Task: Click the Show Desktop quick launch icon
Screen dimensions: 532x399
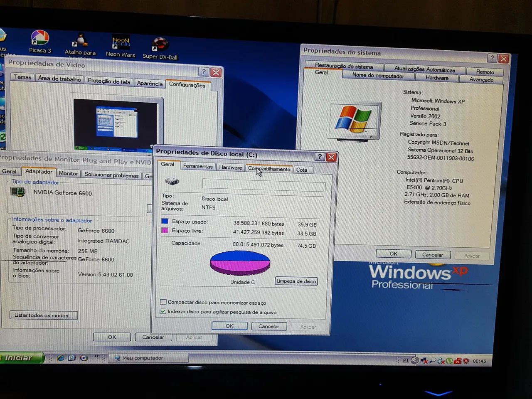Action: click(x=72, y=358)
